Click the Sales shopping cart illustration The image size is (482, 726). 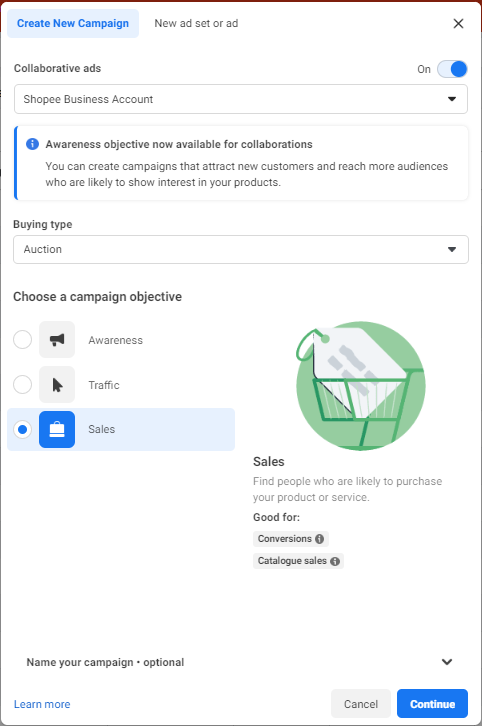360,386
